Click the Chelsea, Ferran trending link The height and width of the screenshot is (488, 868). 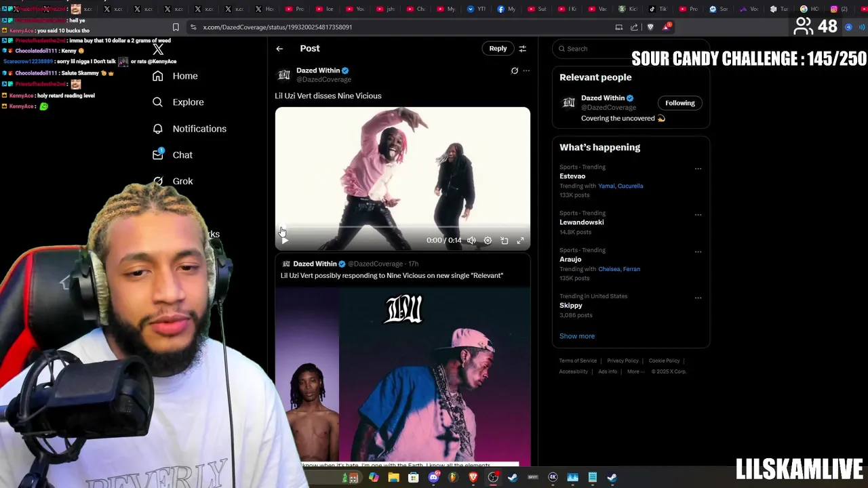619,269
